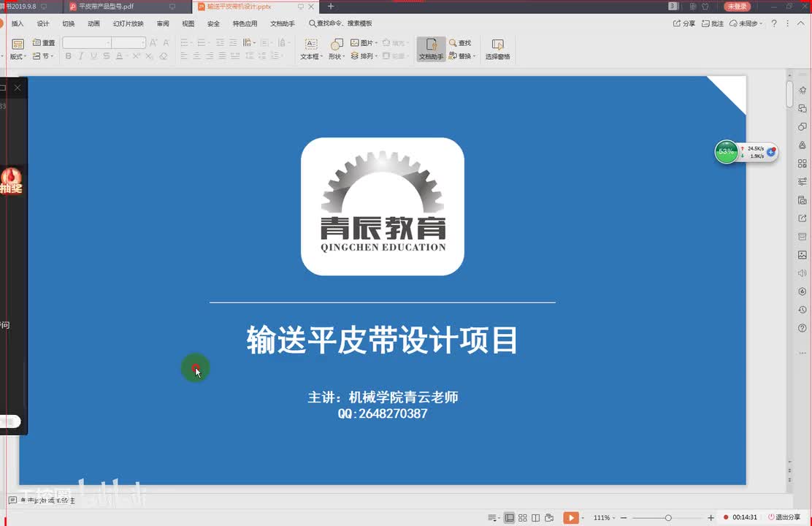Click the QQ:2648270387 text
This screenshot has width=812, height=526.
pos(382,413)
